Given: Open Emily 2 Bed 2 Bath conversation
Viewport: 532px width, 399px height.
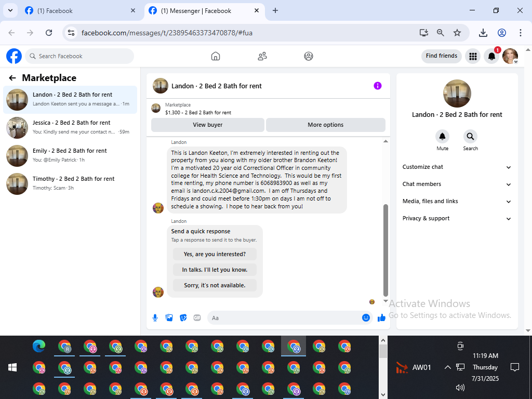Looking at the screenshot, I should click(x=70, y=156).
